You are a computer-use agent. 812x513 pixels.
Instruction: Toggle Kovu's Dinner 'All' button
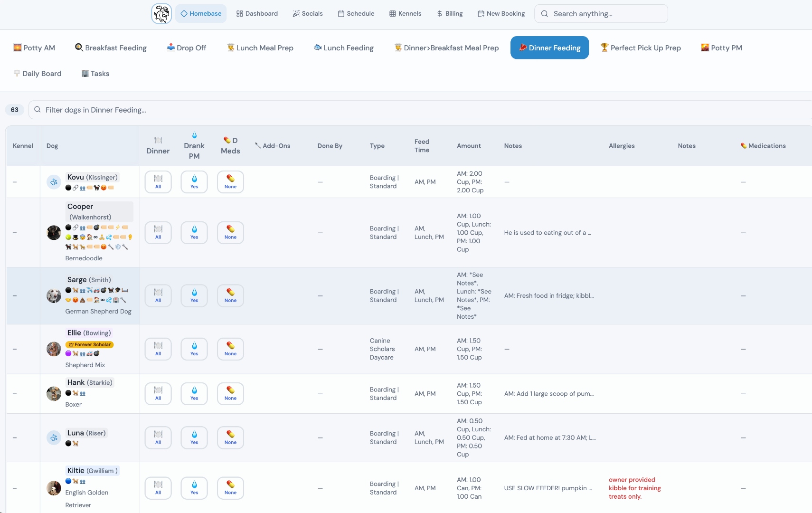click(158, 182)
